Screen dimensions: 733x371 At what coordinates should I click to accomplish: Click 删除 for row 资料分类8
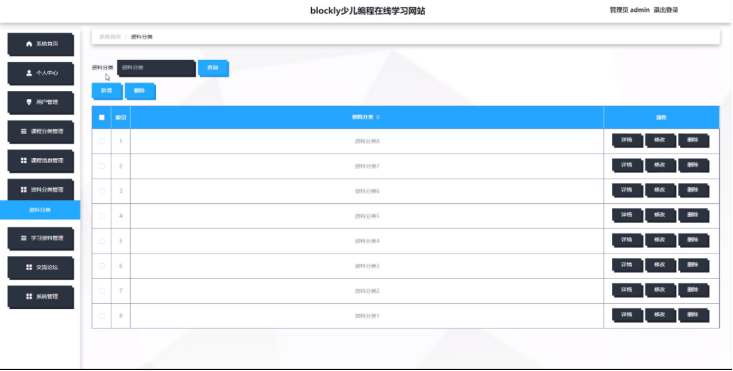693,141
